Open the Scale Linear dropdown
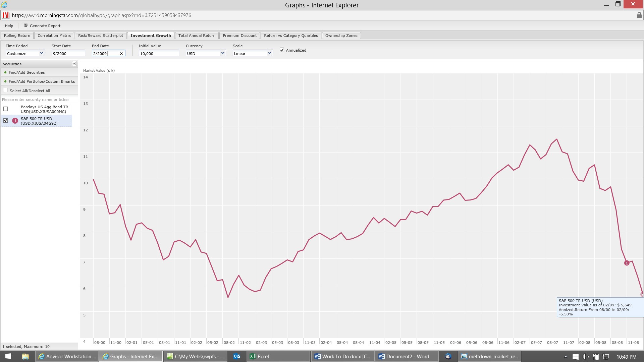 click(x=270, y=53)
